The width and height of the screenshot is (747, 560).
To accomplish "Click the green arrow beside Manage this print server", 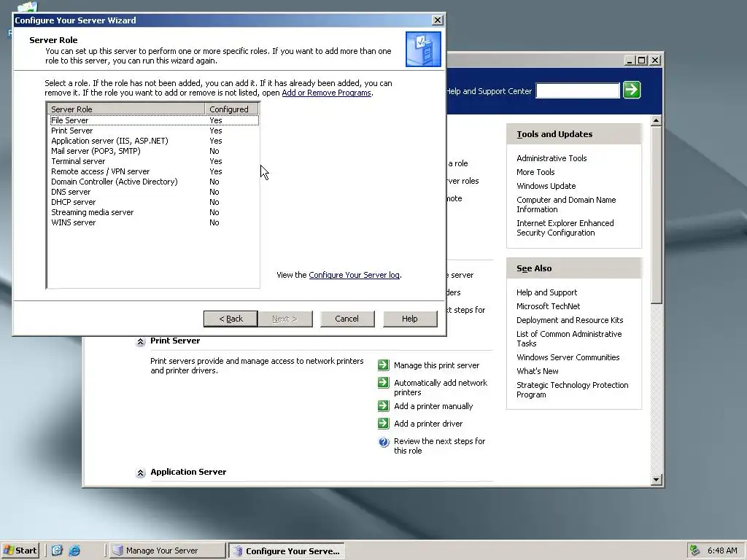I will [384, 365].
